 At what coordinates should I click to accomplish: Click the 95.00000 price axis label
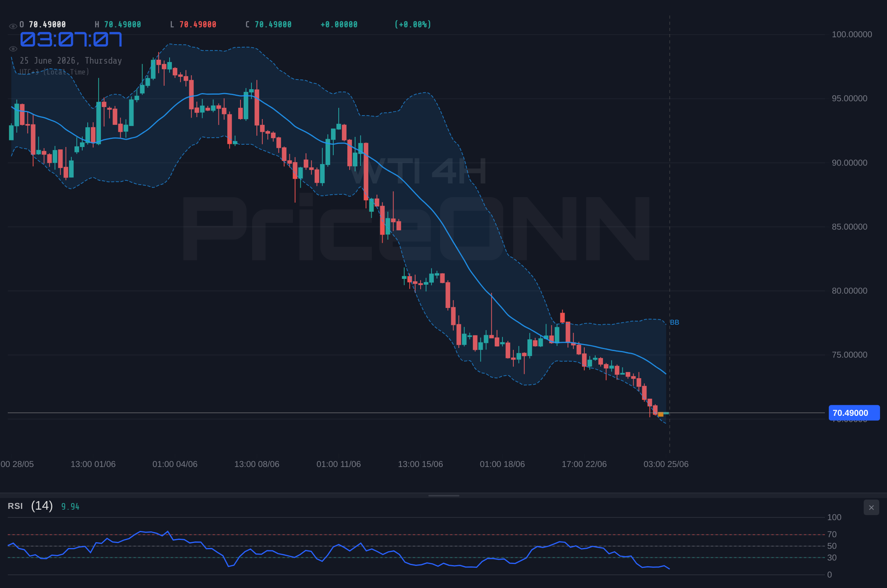(x=849, y=99)
